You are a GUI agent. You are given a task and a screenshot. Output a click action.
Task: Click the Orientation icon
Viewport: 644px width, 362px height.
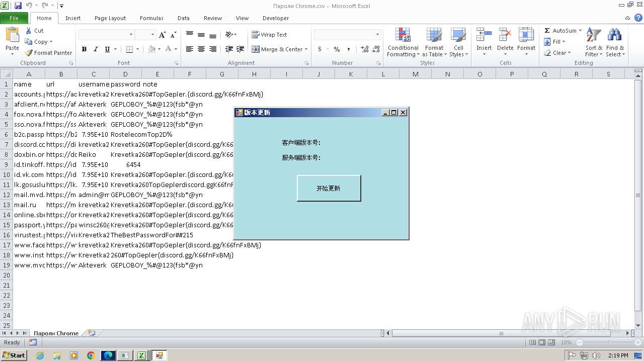(x=229, y=35)
